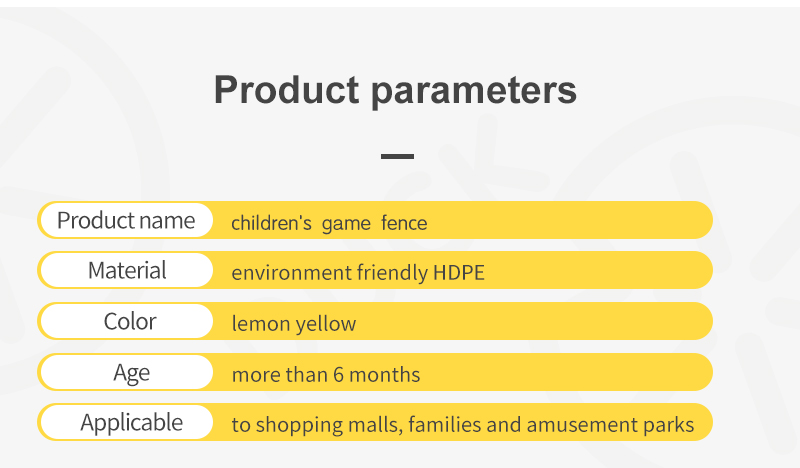800x468 pixels.
Task: Click the text children's game fence
Action: 329,223
